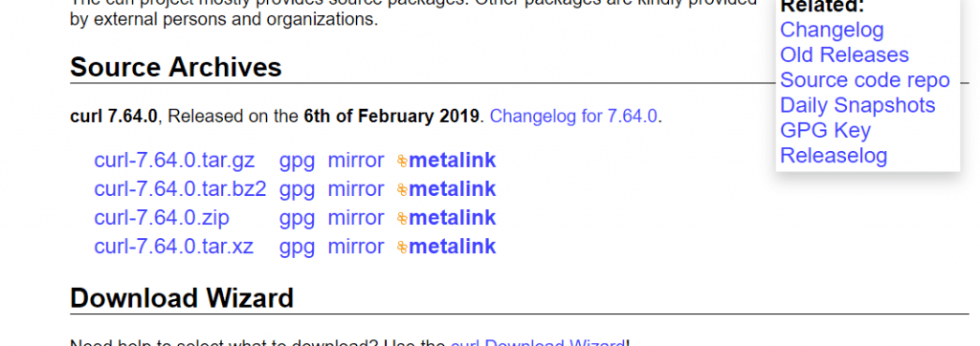Open gpg signature for tar.gz archive
The width and height of the screenshot is (980, 346).
297,162
